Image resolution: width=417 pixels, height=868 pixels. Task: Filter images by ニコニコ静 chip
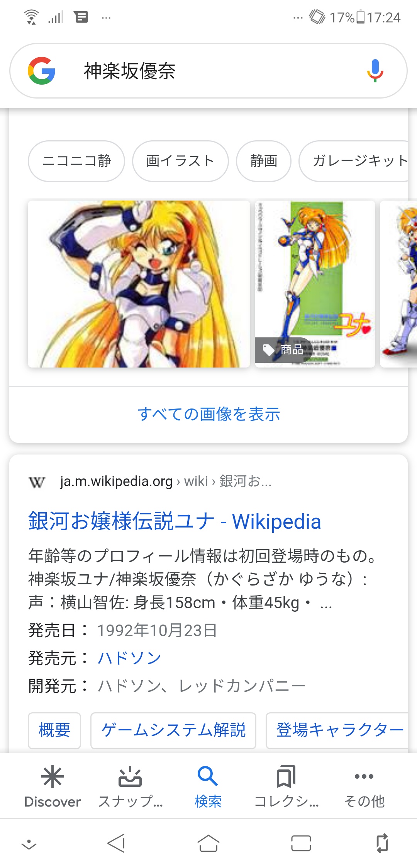pos(76,161)
